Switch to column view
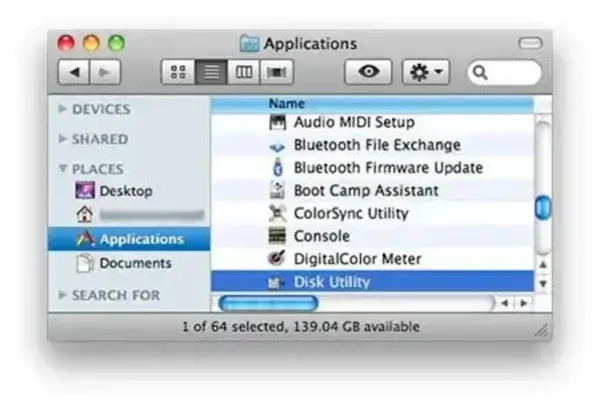Image resolution: width=600 pixels, height=407 pixels. (x=244, y=72)
